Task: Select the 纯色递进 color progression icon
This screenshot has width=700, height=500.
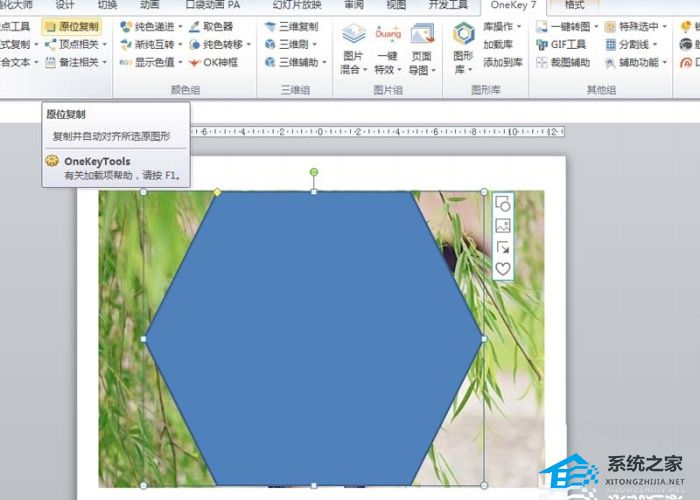Action: (126, 27)
